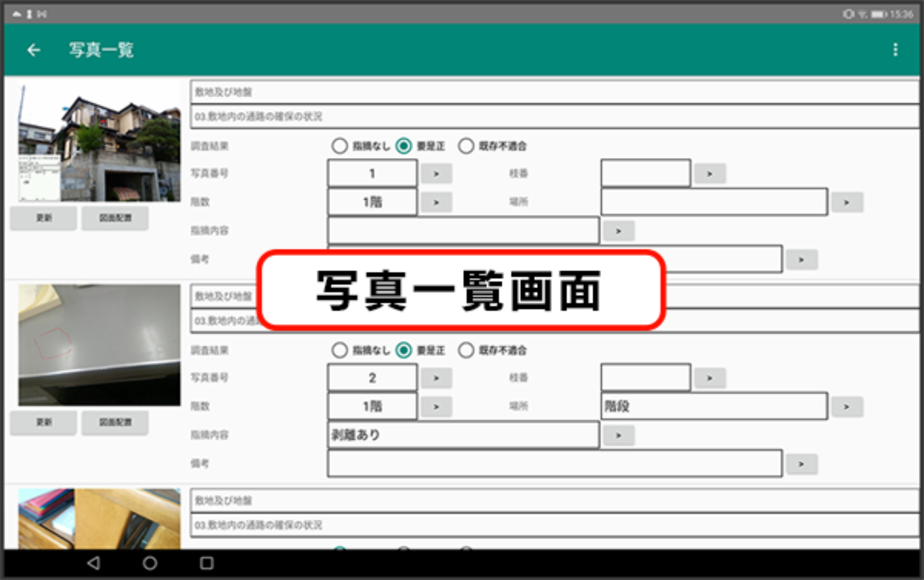Select 指摘なし for photo 1

(339, 146)
